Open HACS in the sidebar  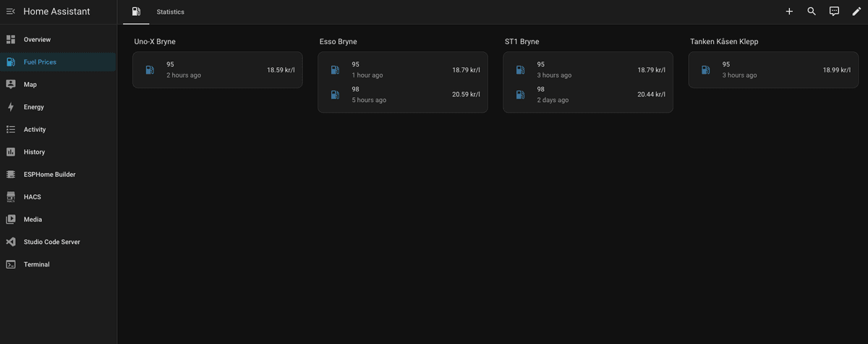[x=58, y=196]
